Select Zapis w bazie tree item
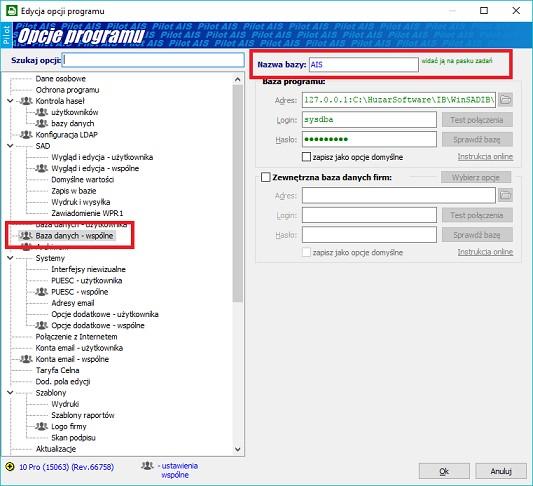 [74, 191]
